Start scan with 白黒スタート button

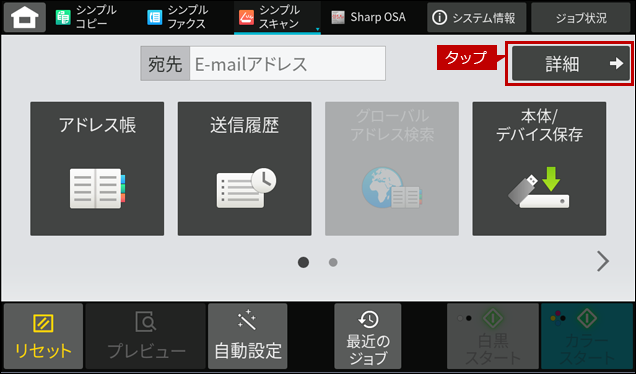click(493, 336)
